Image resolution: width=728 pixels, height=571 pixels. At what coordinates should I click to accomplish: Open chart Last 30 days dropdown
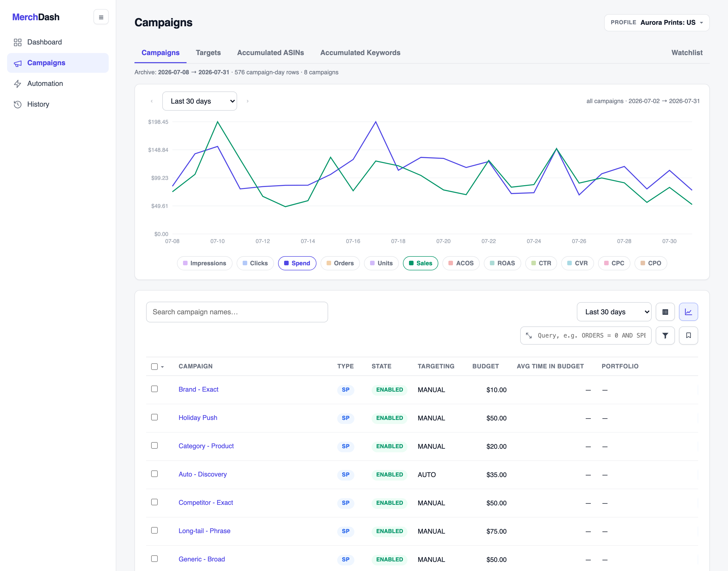(200, 101)
